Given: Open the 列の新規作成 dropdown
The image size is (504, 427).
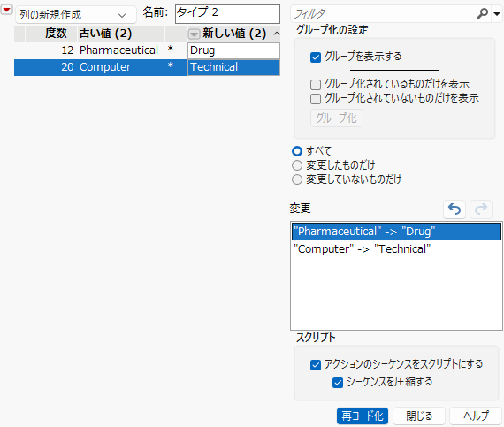Looking at the screenshot, I should 76,15.
